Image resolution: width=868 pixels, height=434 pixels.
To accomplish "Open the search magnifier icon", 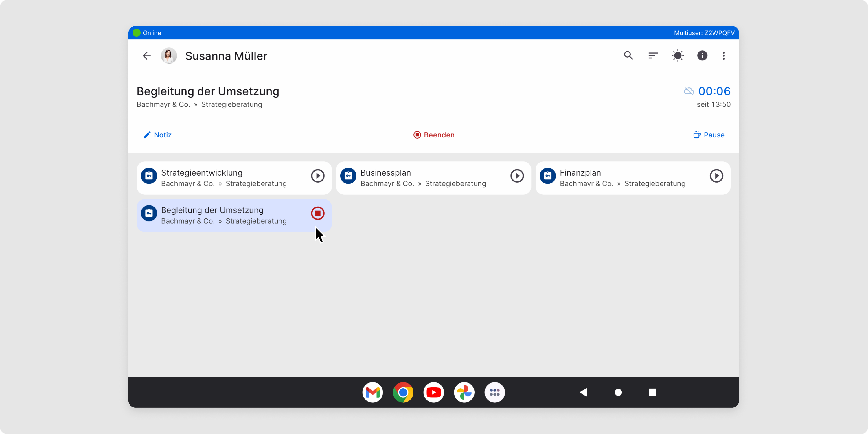I will click(628, 55).
